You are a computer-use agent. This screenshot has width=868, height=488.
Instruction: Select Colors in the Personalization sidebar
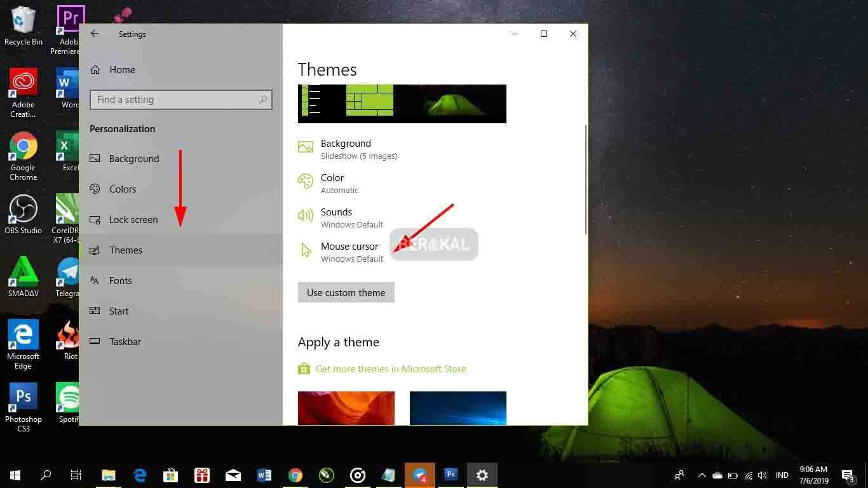180,189
